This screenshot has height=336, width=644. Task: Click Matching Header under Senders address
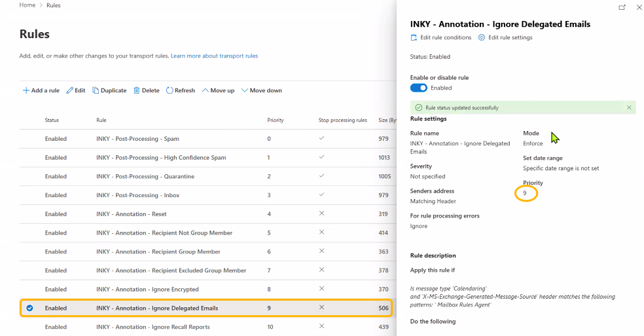(x=433, y=201)
